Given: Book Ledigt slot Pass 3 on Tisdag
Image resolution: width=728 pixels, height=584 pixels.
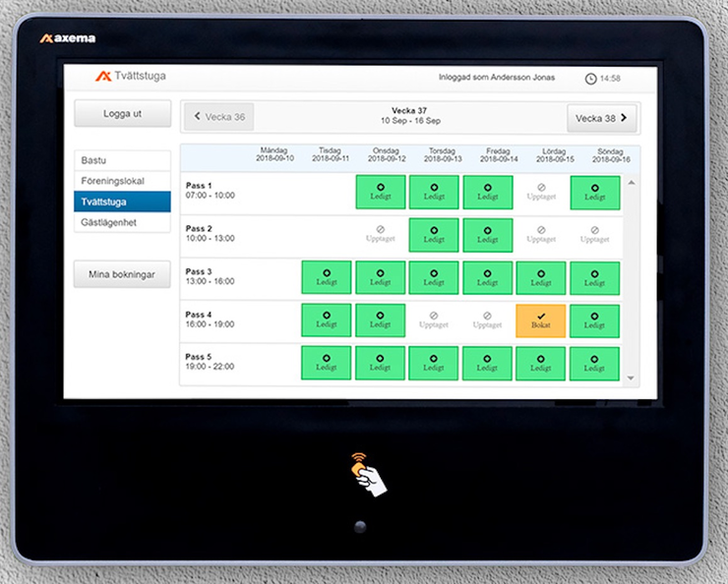Looking at the screenshot, I should coord(326,277).
